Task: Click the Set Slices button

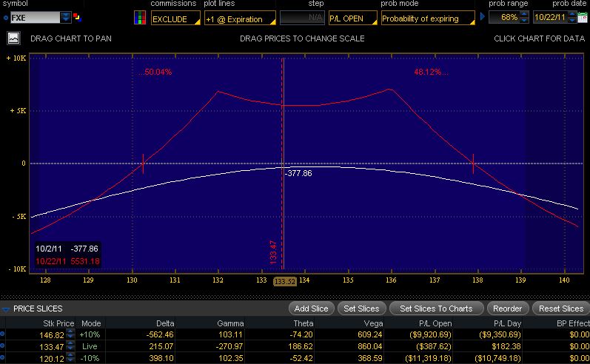Action: point(361,309)
